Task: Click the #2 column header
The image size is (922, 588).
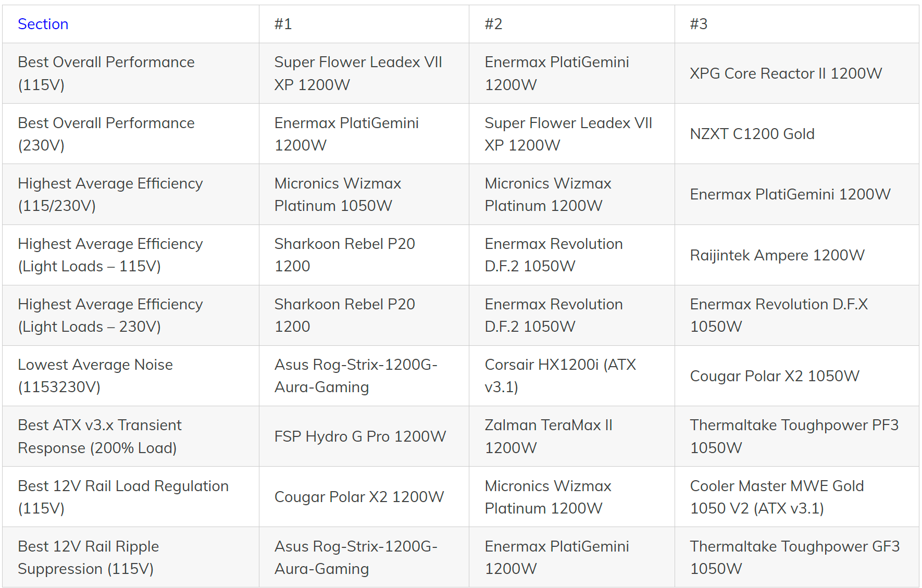Action: (493, 24)
